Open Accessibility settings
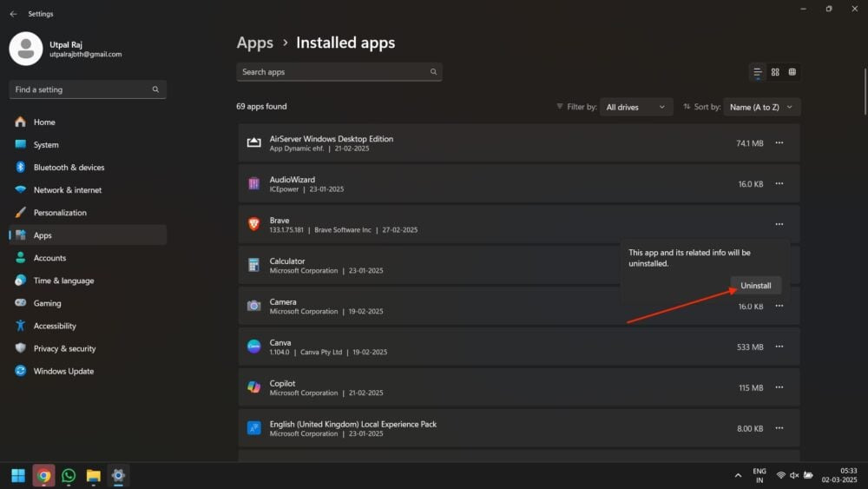This screenshot has height=489, width=868. tap(88, 327)
